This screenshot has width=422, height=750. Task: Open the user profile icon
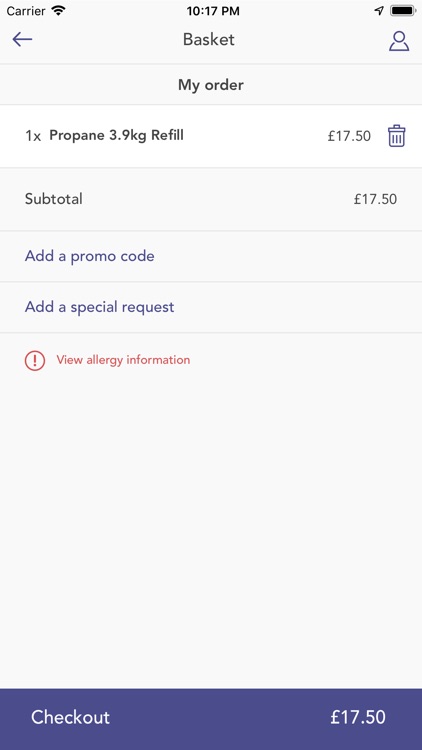pos(399,41)
